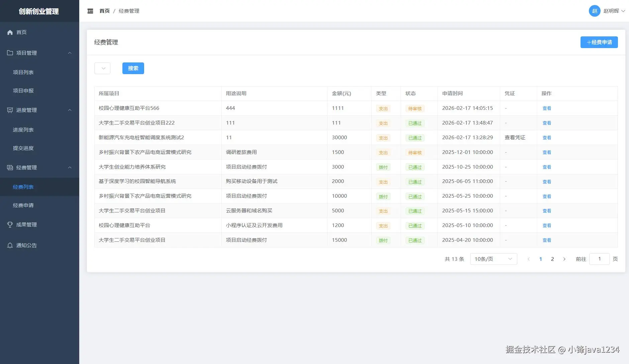Toggle the sidebar collapse hamburger icon
629x364 pixels.
(x=90, y=11)
